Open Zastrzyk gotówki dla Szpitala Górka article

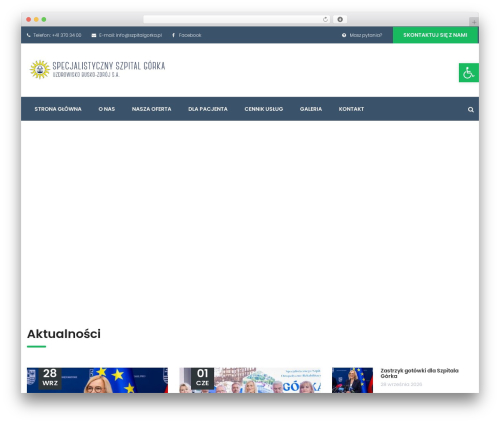coord(419,373)
